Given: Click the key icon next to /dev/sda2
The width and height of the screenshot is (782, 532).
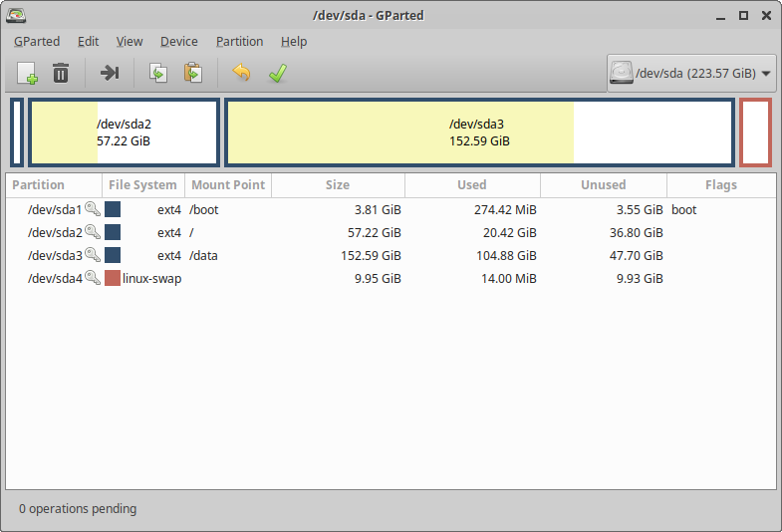Looking at the screenshot, I should pyautogui.click(x=93, y=232).
